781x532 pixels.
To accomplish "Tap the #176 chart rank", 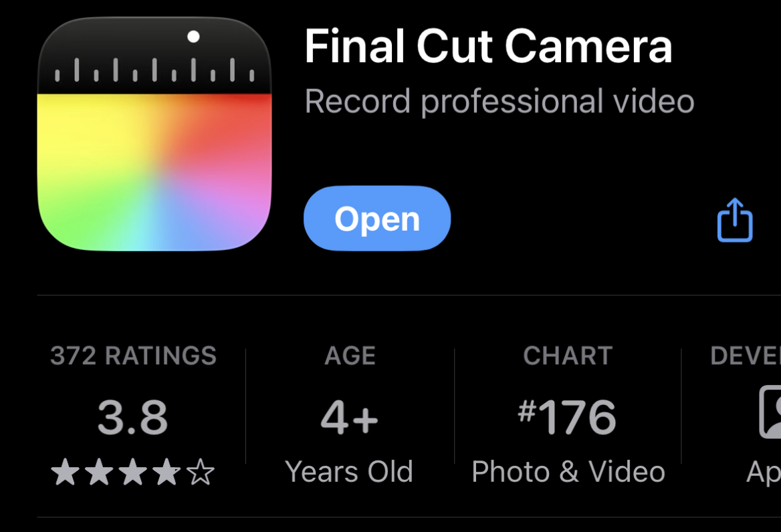I will coord(567,417).
